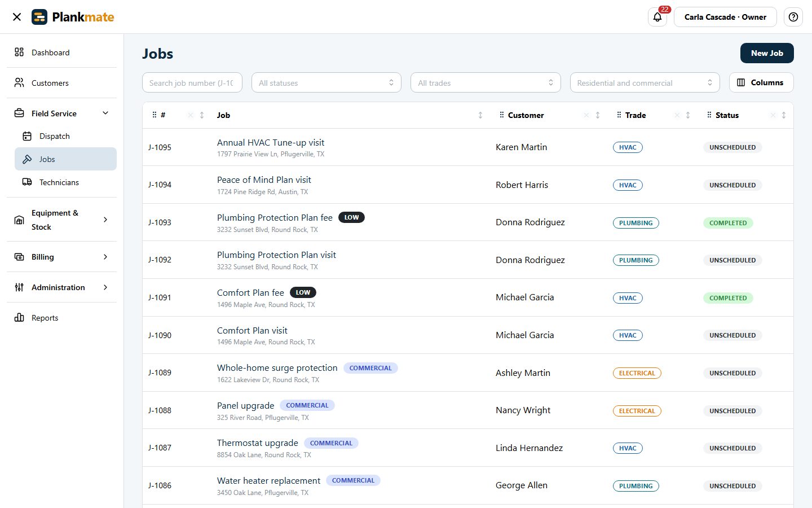Remove the Status column with its X
The image size is (812, 508).
pyautogui.click(x=773, y=115)
